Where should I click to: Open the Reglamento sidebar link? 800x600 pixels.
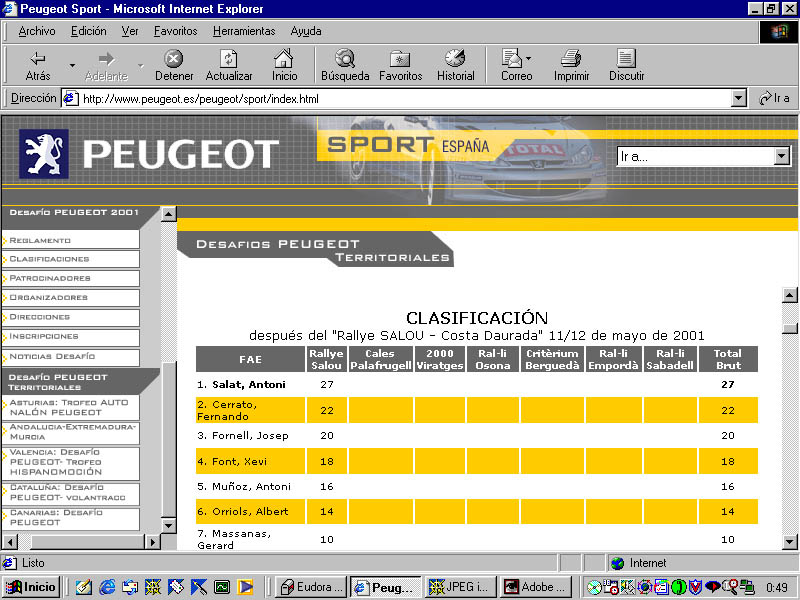(x=71, y=240)
